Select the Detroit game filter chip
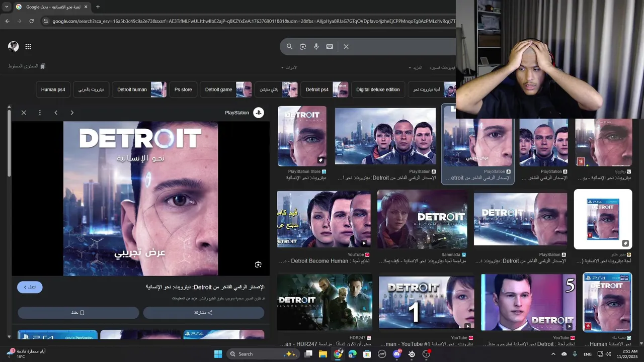 tap(226, 89)
